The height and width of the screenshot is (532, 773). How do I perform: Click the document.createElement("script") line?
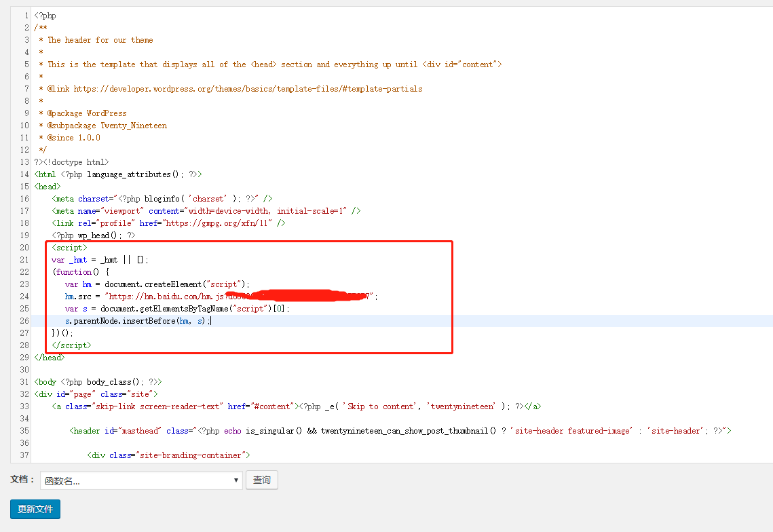click(x=157, y=284)
